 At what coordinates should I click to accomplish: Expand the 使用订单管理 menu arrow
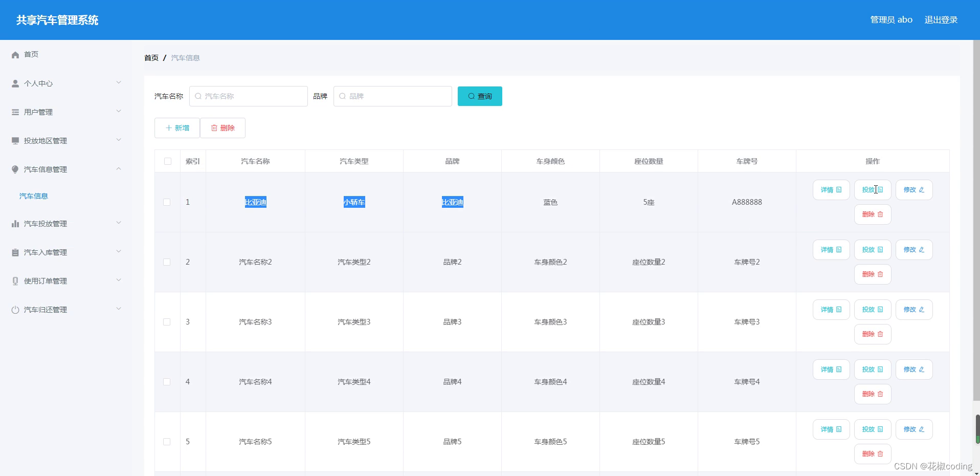[x=119, y=280]
